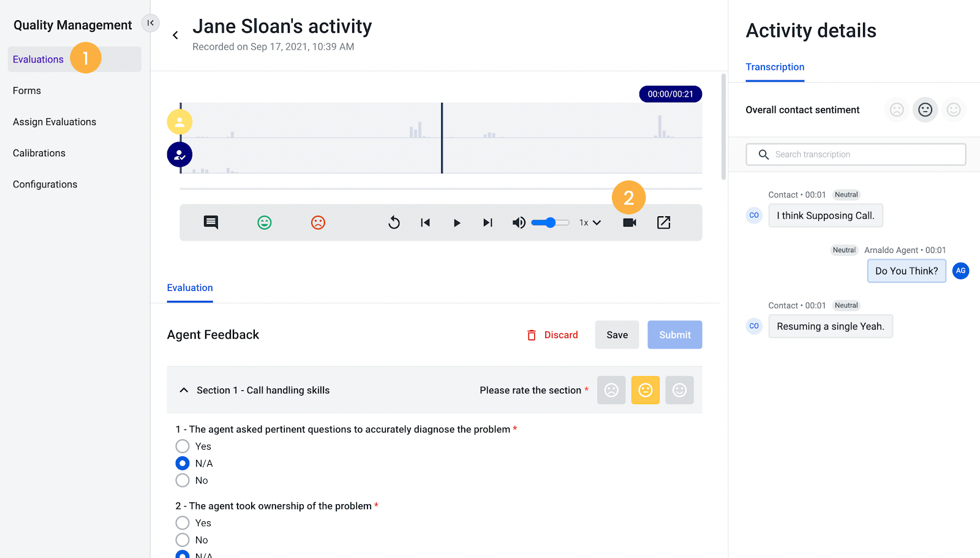Screen dimensions: 980x558
Task: Select happy overall contact sentiment face
Action: click(954, 110)
